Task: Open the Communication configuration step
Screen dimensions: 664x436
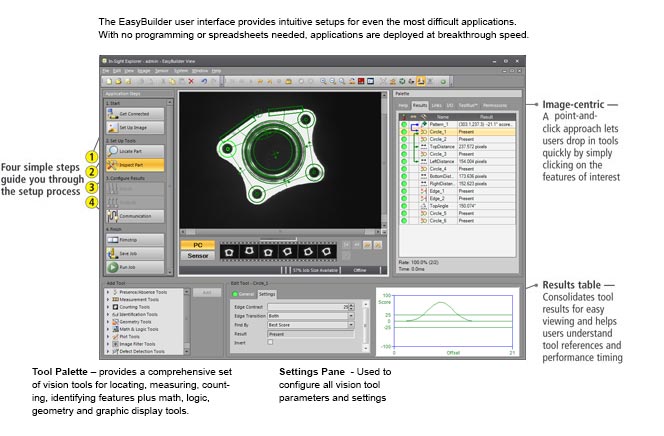Action: point(135,216)
